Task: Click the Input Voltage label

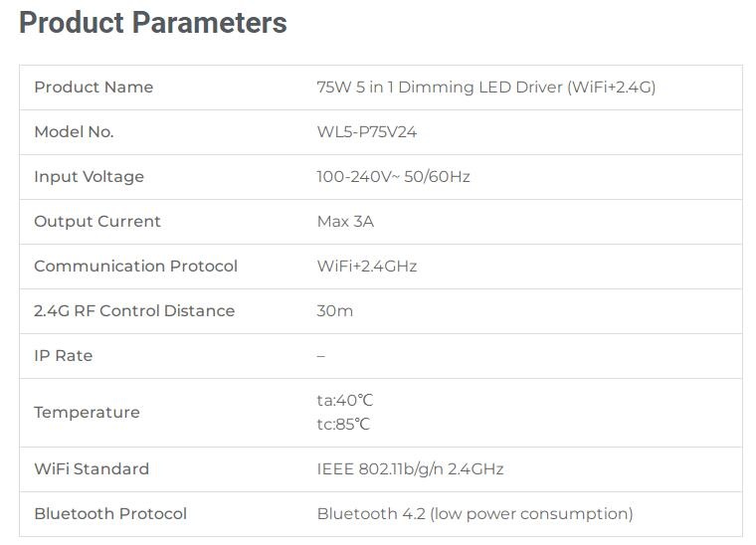Action: pos(89,177)
